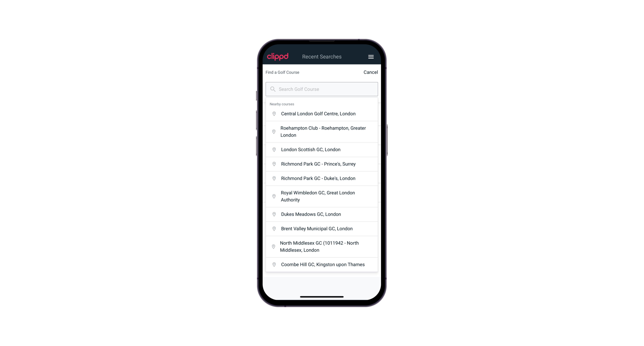Select Richmond Park GC - Duke's, London

[322, 178]
